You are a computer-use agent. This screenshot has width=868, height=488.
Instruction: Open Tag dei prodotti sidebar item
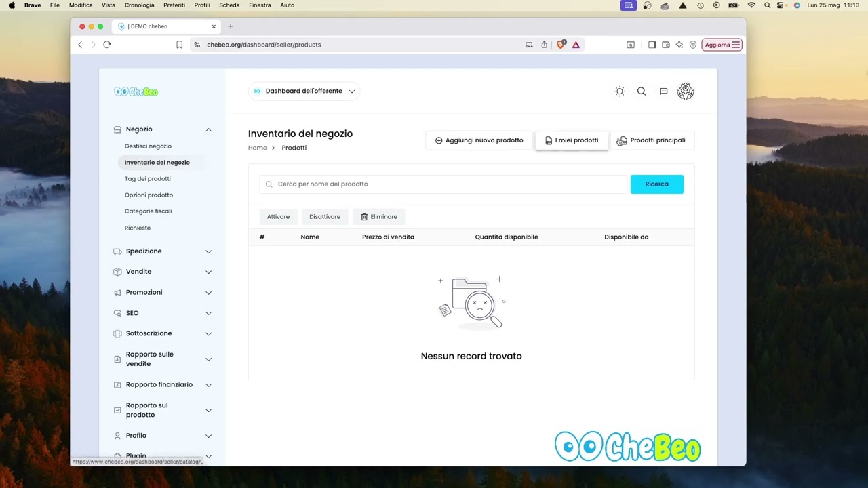(x=147, y=179)
